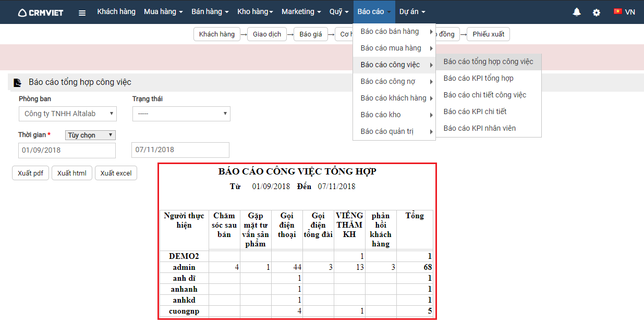644x324 pixels.
Task: Open the Trạng thái dropdown
Action: tap(181, 114)
